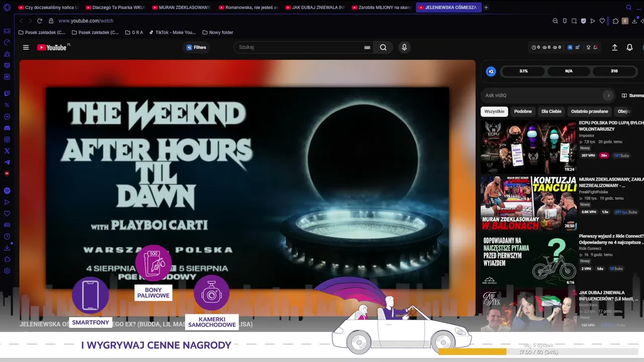Switch to the MURAN ZDEKLASOWANY browser tab
This screenshot has width=644, height=362.
(181, 8)
